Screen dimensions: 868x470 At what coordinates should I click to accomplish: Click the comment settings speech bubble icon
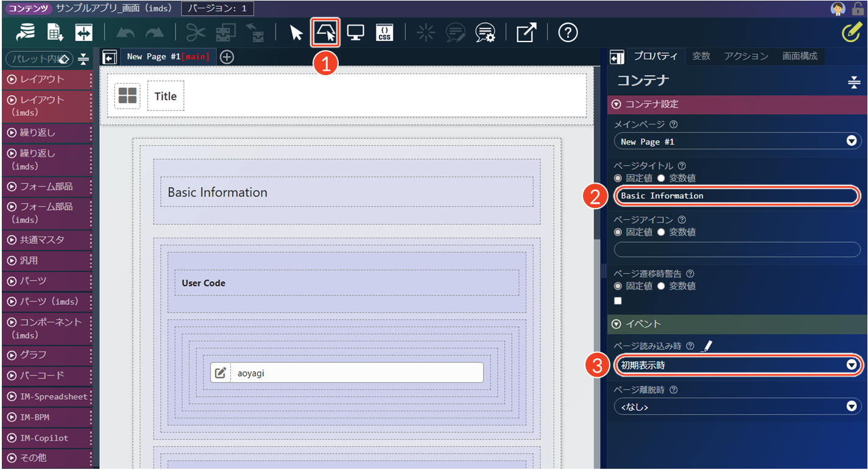point(485,33)
